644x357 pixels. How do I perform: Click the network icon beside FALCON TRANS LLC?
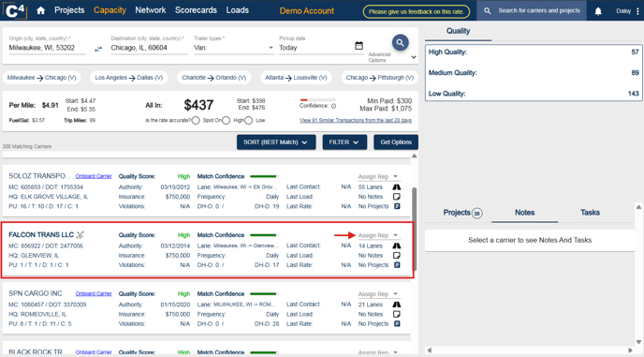pos(80,235)
